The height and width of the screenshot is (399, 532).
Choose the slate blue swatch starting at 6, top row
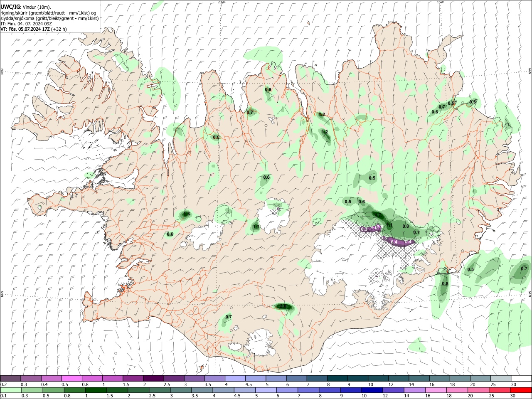tap(296, 378)
